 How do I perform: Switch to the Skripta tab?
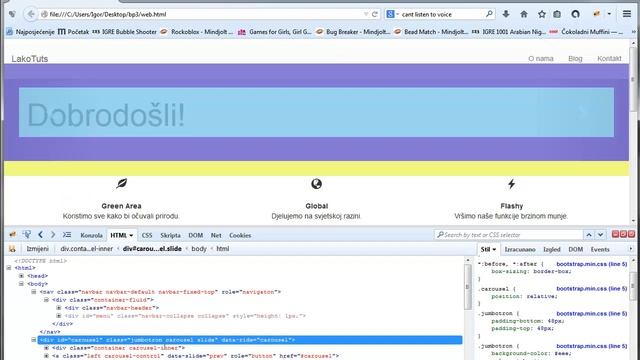pos(170,236)
